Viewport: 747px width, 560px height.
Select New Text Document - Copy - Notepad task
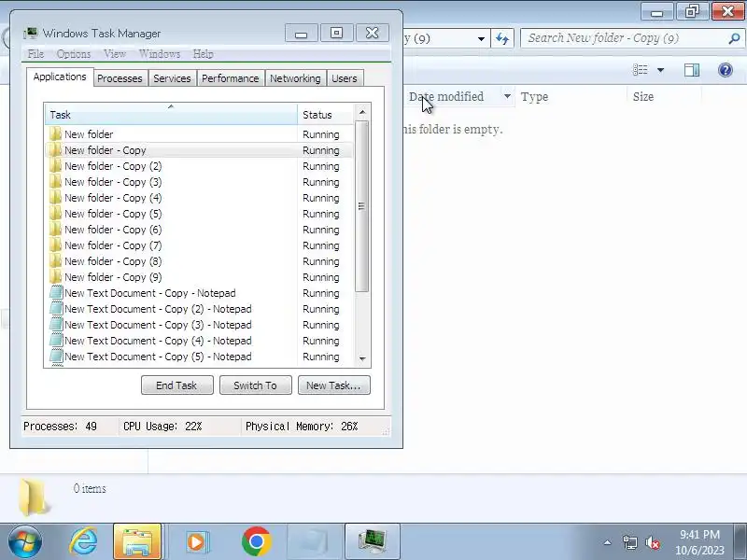pyautogui.click(x=199, y=293)
